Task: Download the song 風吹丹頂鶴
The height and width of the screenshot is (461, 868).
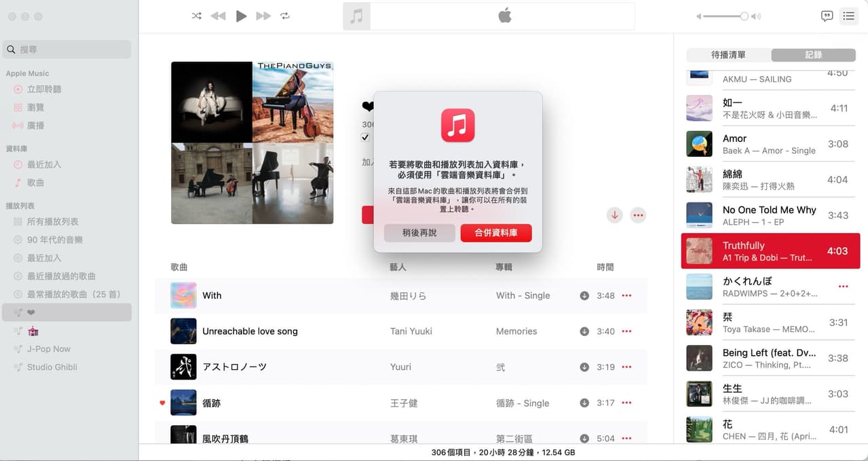Action: click(x=584, y=439)
